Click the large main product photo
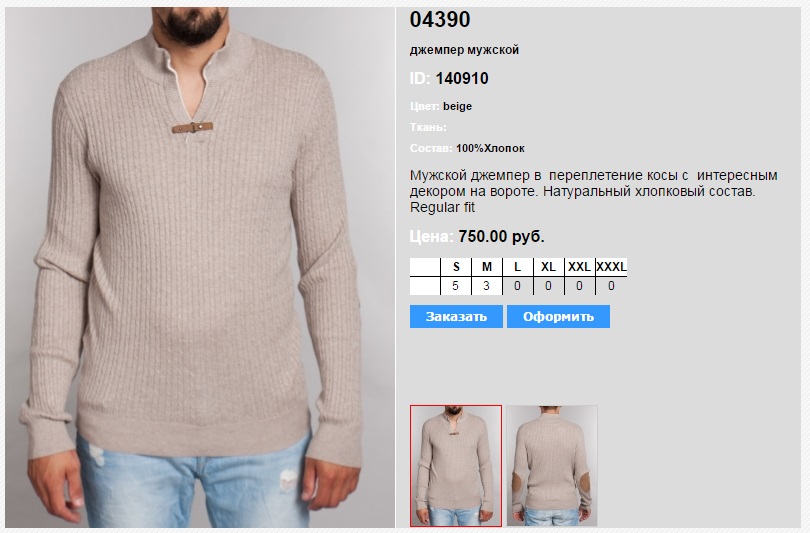The height and width of the screenshot is (533, 810). tap(200, 267)
